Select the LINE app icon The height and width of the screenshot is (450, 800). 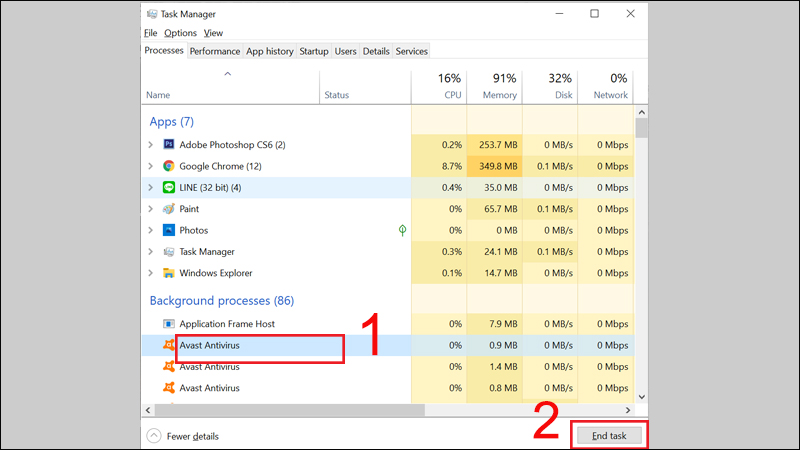168,187
